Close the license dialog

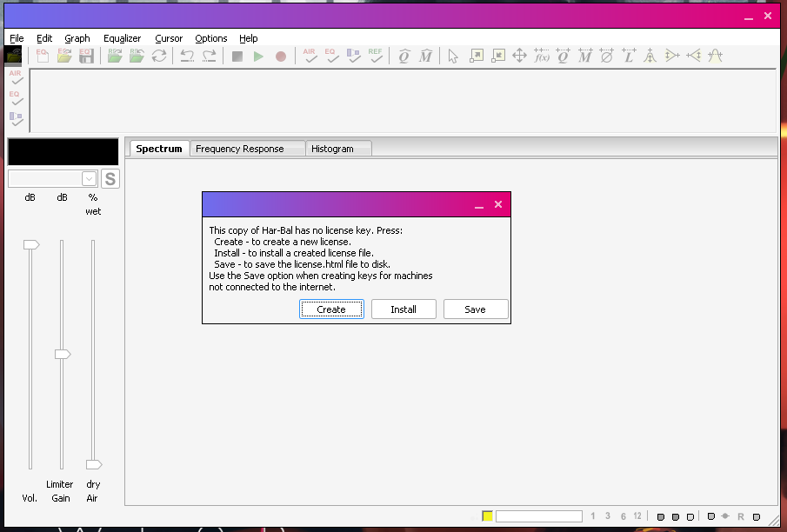point(498,204)
